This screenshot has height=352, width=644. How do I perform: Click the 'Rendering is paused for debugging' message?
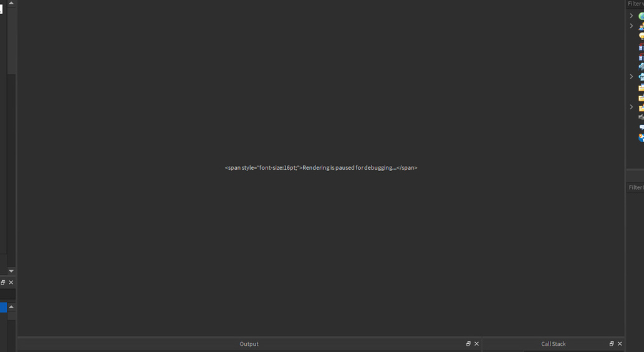(321, 168)
